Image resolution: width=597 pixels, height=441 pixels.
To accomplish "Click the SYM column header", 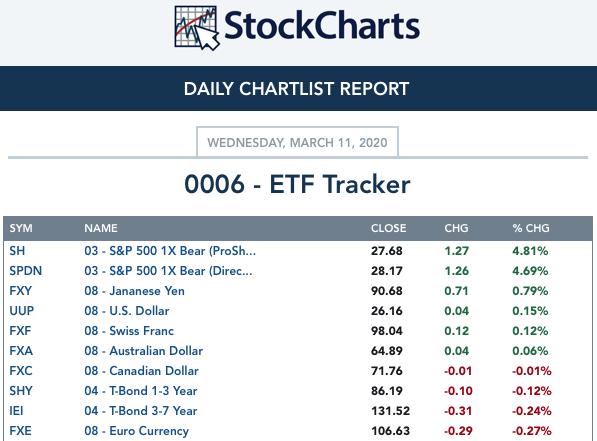I will pos(21,228).
